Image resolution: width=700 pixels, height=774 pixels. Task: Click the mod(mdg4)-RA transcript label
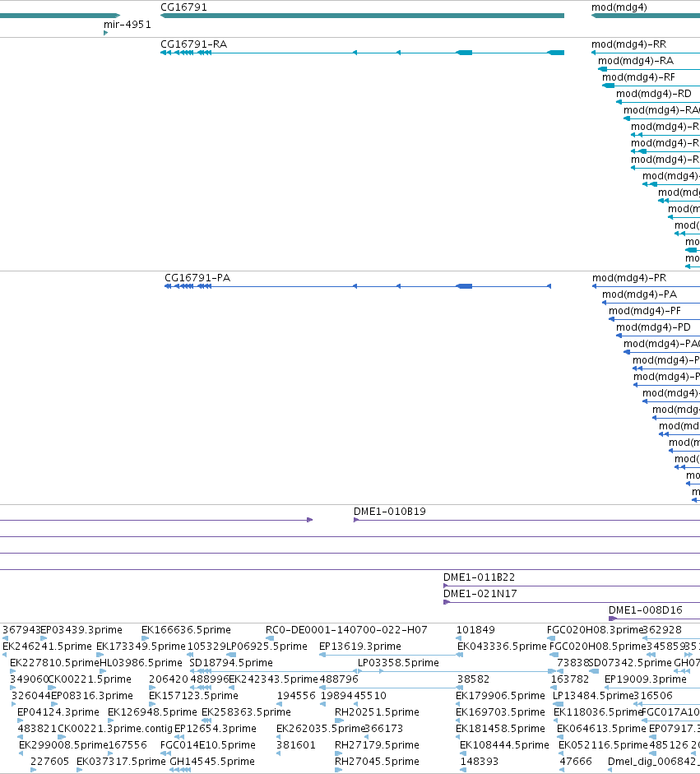tap(636, 61)
